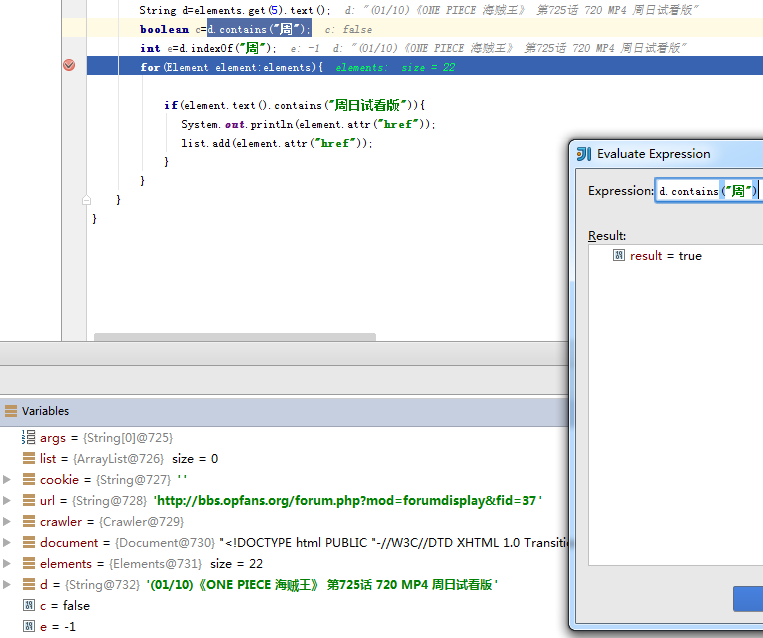Click the inline hint 'c: false'
This screenshot has width=763, height=638.
coord(348,30)
